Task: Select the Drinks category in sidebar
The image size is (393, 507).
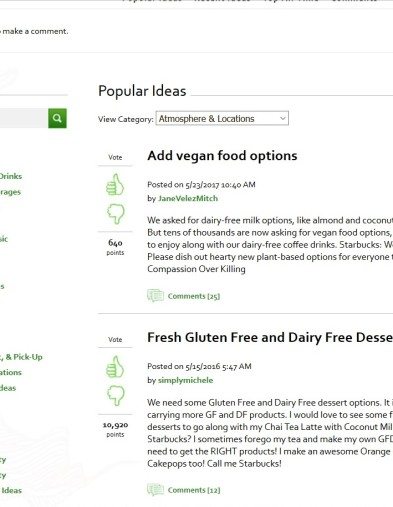Action: click(x=11, y=176)
